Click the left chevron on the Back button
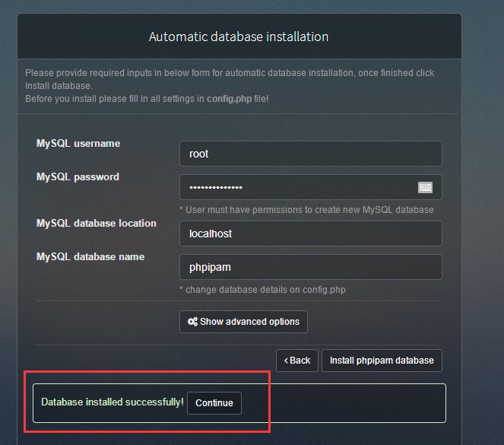This screenshot has width=504, height=445. (x=286, y=361)
